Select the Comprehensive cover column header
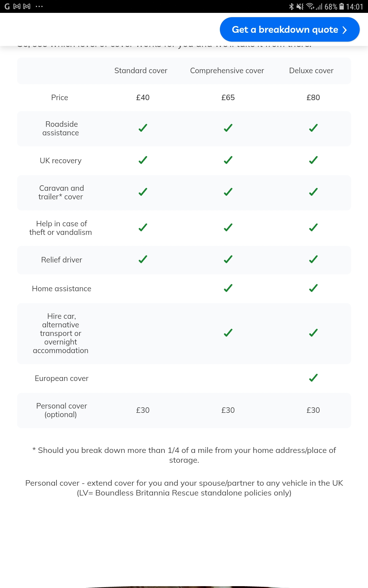Image resolution: width=368 pixels, height=588 pixels. pos(227,71)
